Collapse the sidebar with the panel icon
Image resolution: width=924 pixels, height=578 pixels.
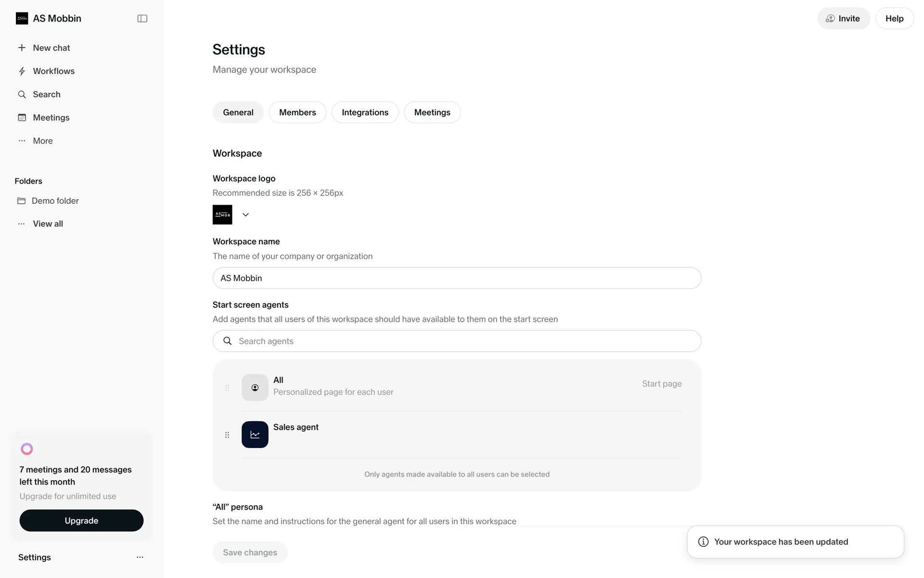[142, 18]
